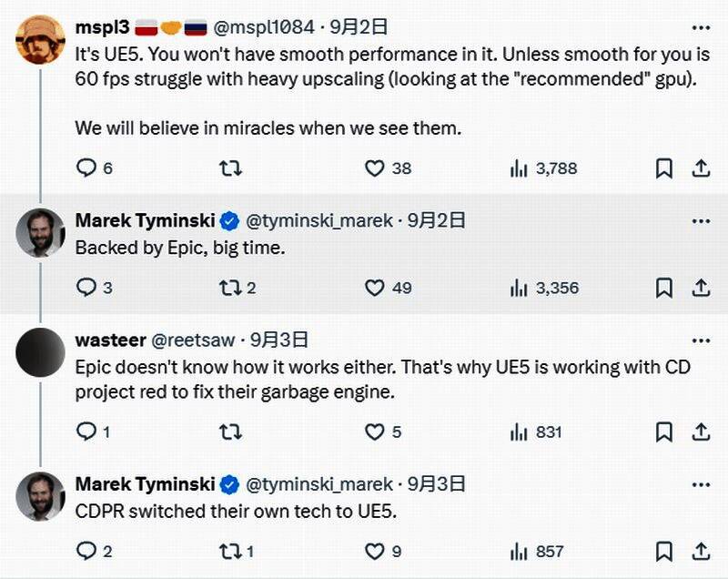The height and width of the screenshot is (579, 728).
Task: Retweet "Backed by Epic, big time" tweet
Action: coord(231,288)
